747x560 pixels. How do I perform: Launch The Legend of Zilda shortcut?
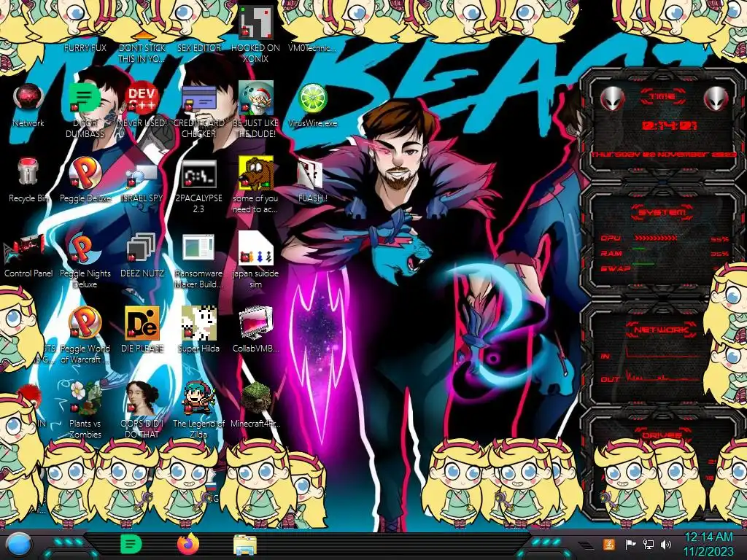pos(198,398)
